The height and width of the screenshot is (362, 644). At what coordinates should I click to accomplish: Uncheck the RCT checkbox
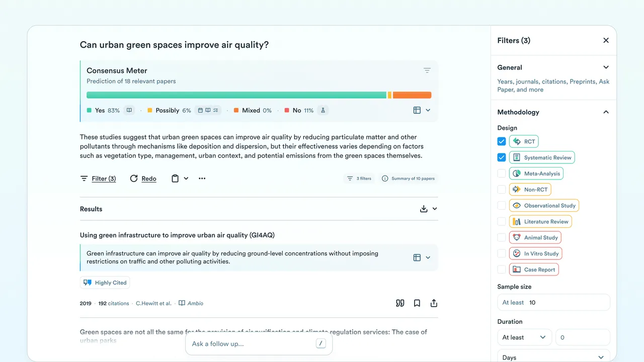coord(502,141)
